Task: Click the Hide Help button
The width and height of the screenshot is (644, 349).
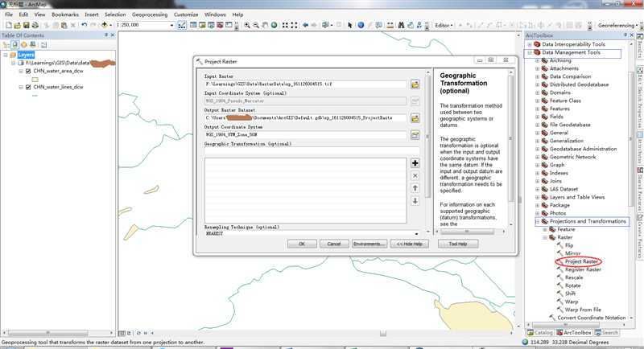Action: point(409,244)
